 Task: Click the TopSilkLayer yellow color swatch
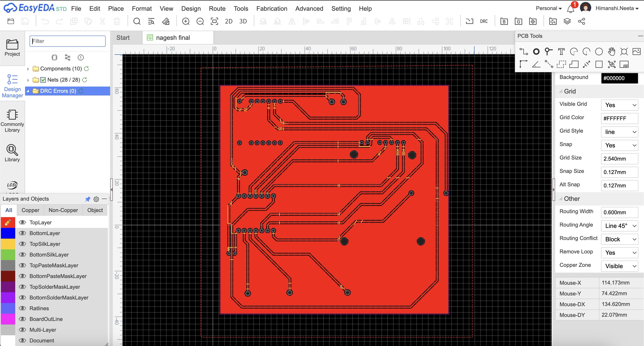pyautogui.click(x=8, y=244)
